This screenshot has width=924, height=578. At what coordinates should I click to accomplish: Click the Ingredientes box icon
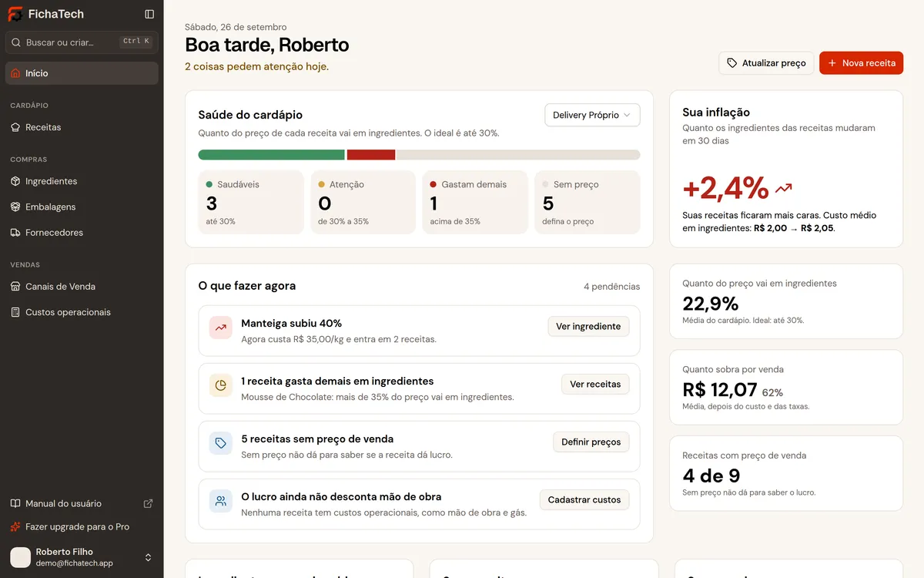[x=15, y=181]
